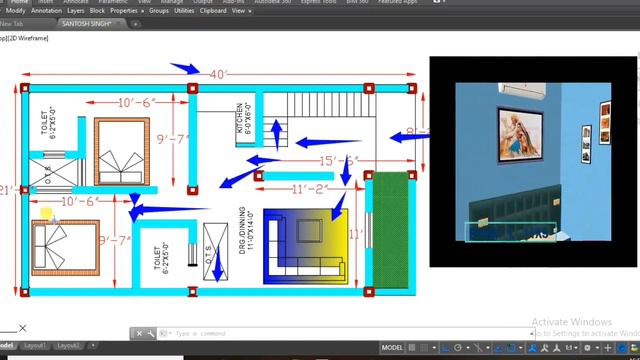
Task: Select the 11'-2" dimension text
Action: 310,189
